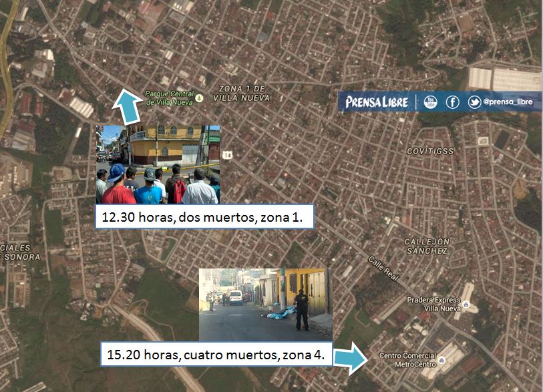Open the Facebook icon next to Prensa Libre
Viewport: 543px width, 392px height.
coord(453,102)
